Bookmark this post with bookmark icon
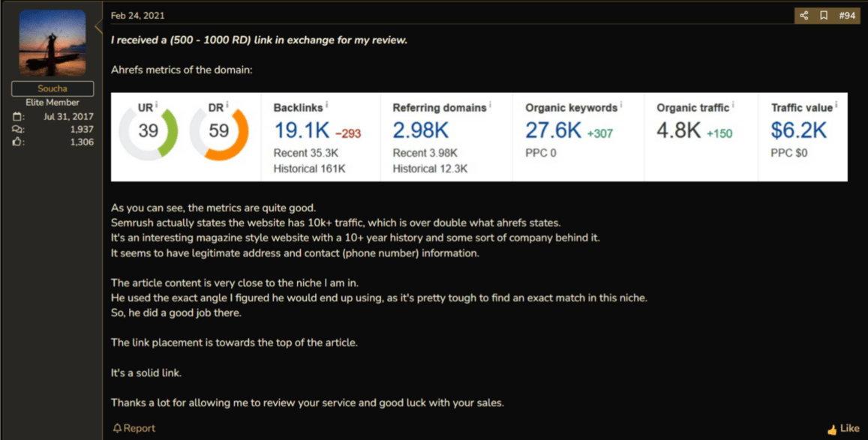 point(824,16)
